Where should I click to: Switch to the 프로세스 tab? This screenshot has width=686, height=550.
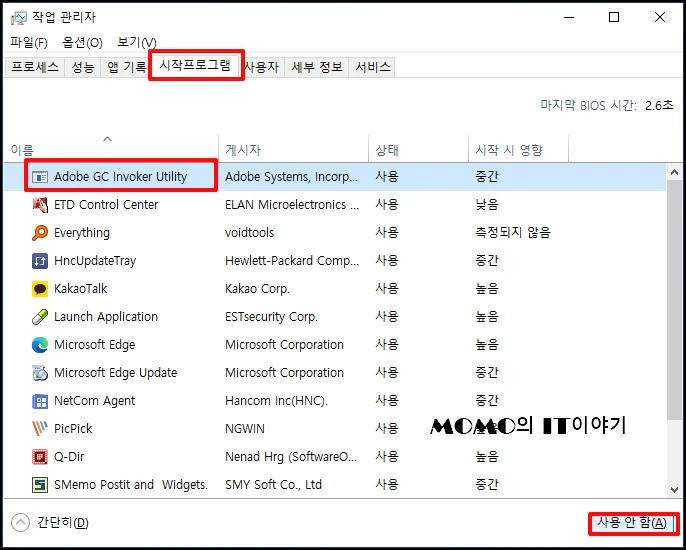(35, 67)
